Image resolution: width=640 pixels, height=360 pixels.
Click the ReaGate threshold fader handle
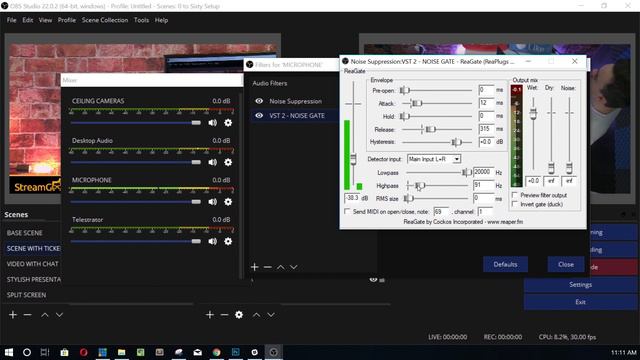[353, 159]
